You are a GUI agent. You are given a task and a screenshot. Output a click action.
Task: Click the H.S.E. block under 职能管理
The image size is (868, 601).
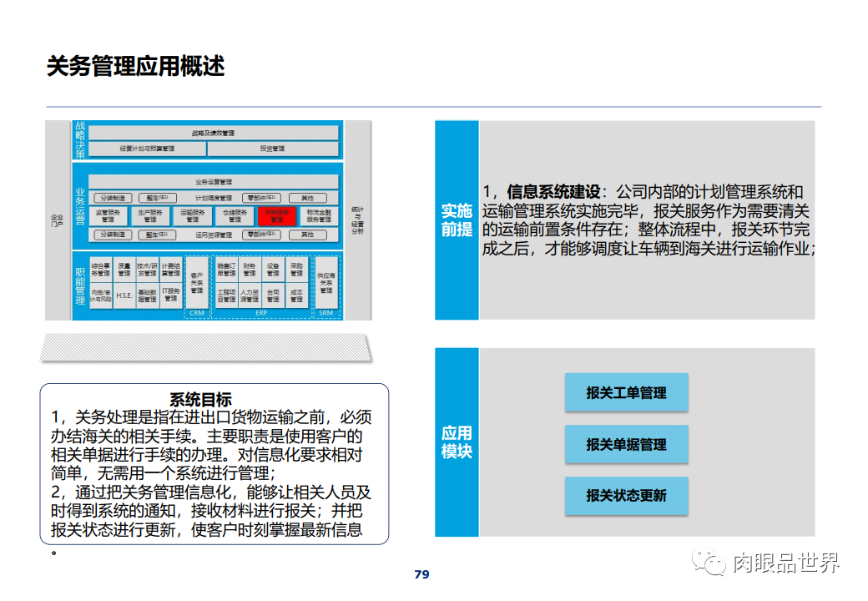pos(124,295)
